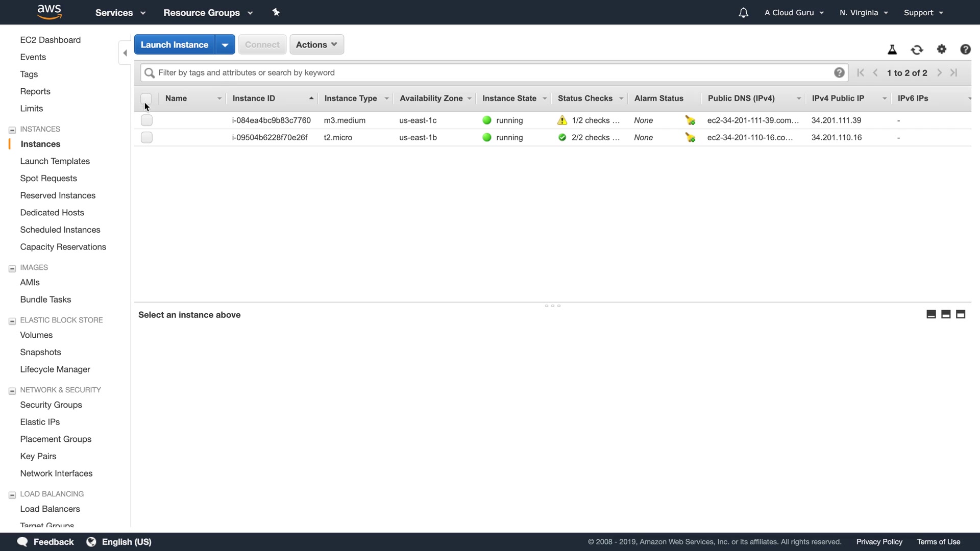Open the Security Groups sidebar link
The height and width of the screenshot is (551, 980).
click(51, 405)
